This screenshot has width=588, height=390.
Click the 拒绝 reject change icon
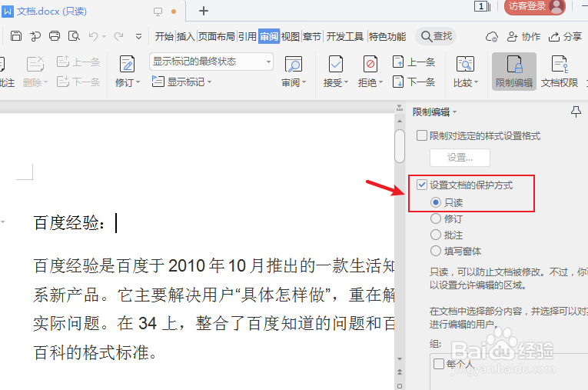pos(370,64)
